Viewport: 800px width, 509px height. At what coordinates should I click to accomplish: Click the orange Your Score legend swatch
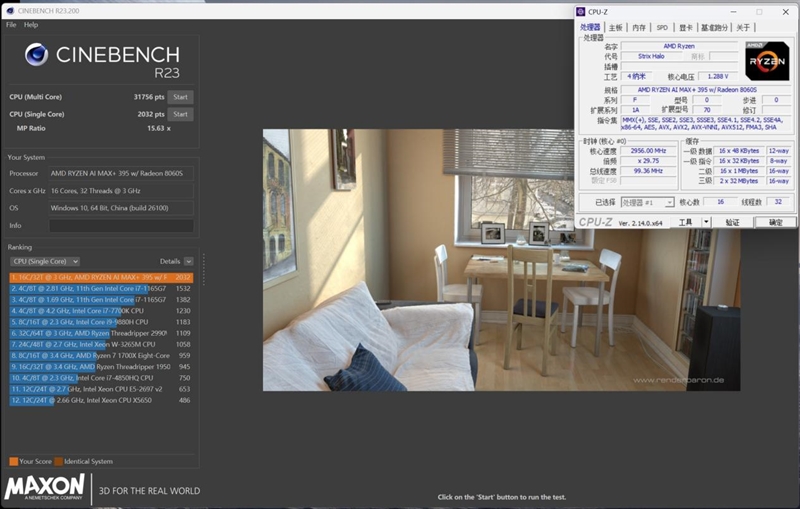[x=13, y=461]
